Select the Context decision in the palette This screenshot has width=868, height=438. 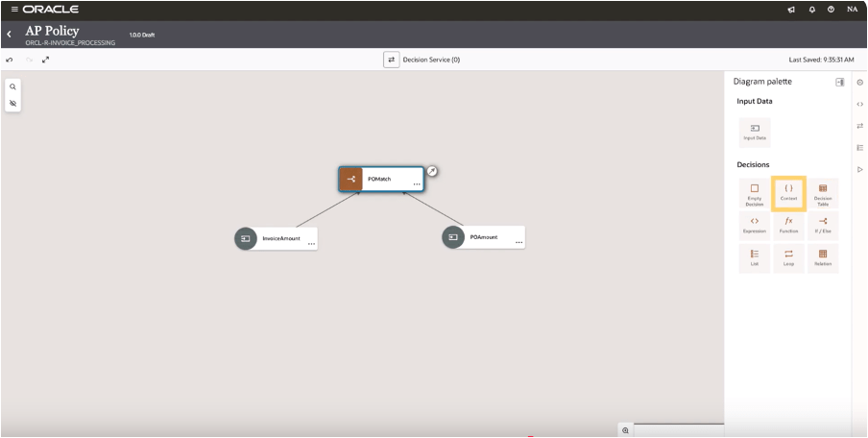[788, 192]
